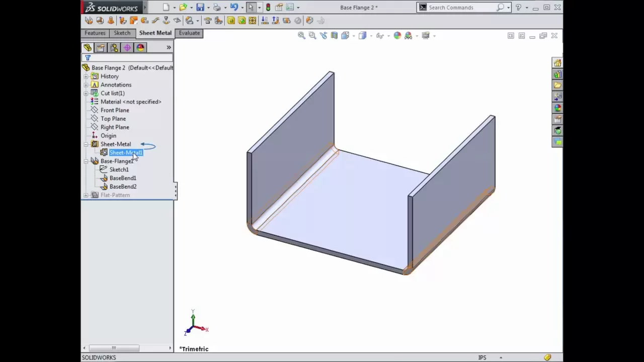Select the Extruded Cut icon
This screenshot has height=362, width=644.
pos(231,21)
